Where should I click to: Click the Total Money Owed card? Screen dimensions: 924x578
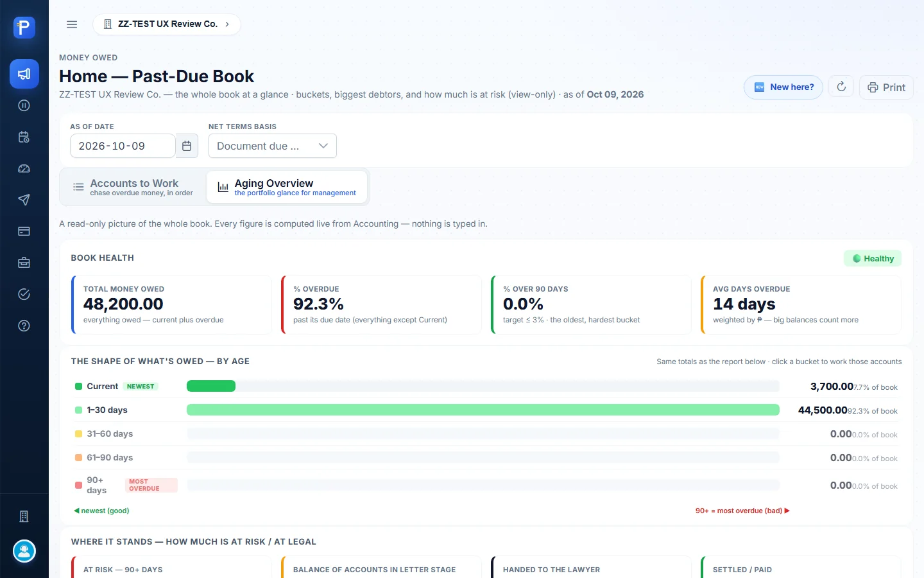[x=171, y=304]
